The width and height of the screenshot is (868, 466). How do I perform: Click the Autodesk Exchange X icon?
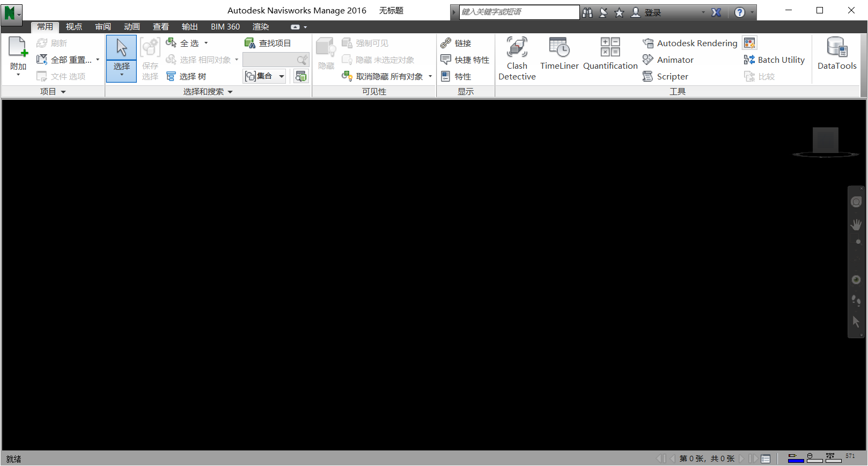716,12
